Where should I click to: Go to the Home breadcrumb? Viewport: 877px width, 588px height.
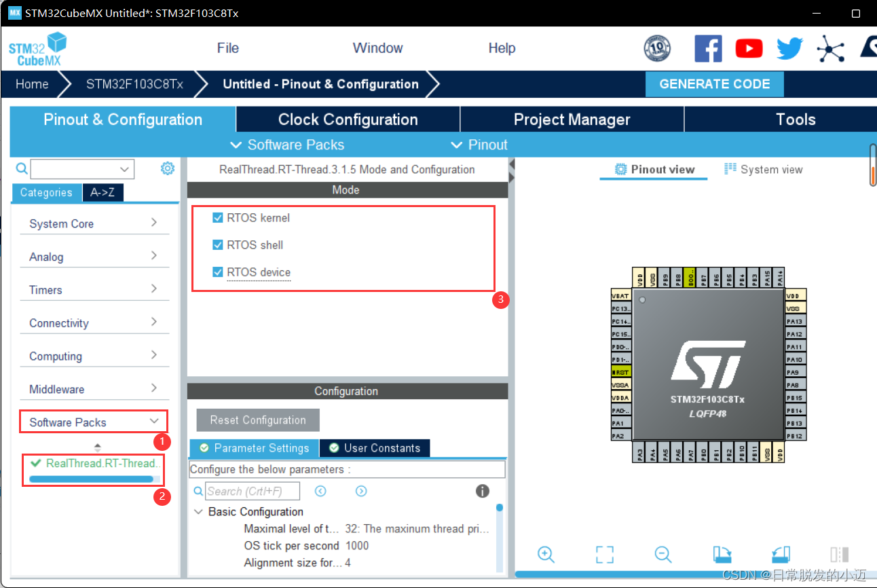(32, 84)
